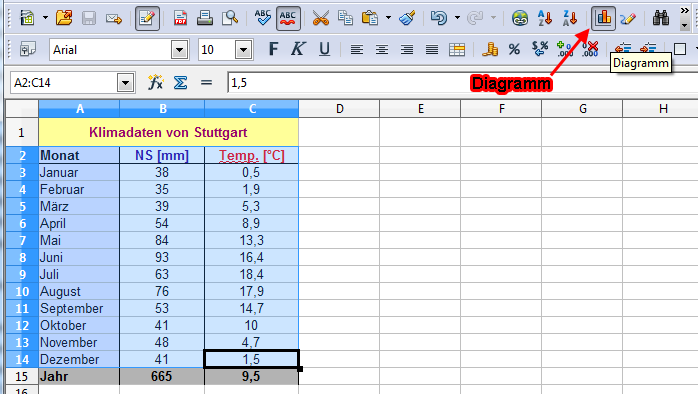Toggle Italic formatting K button

(298, 49)
